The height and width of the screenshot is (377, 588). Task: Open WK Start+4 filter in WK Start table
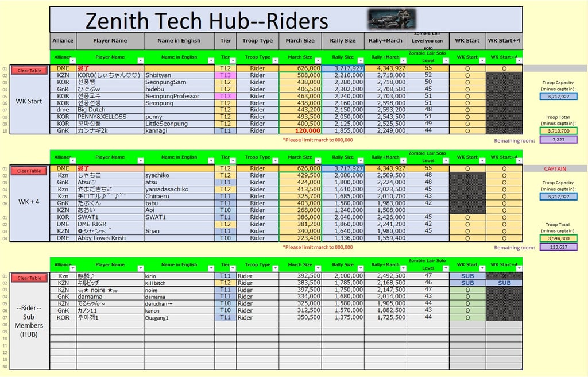[519, 61]
